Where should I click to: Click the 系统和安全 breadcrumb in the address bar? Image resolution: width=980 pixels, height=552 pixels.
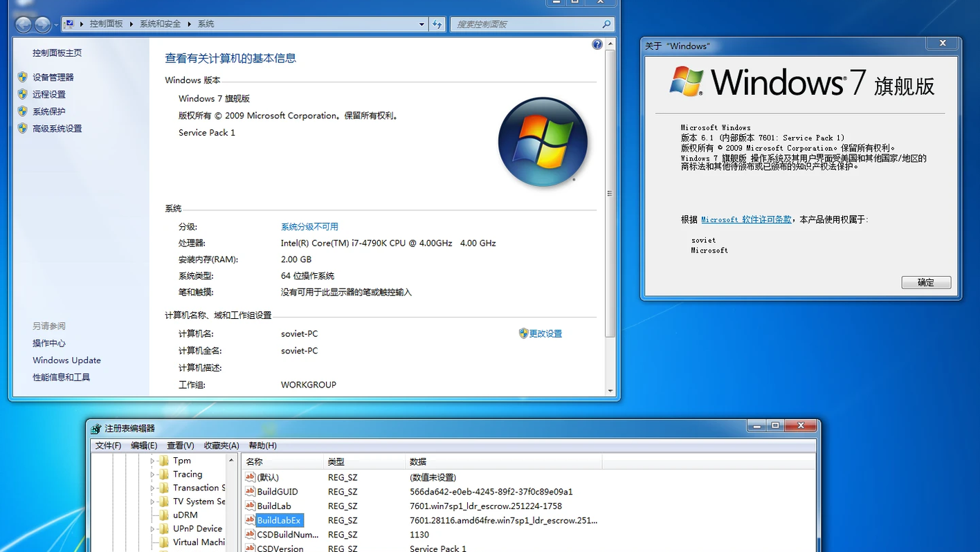pos(160,24)
